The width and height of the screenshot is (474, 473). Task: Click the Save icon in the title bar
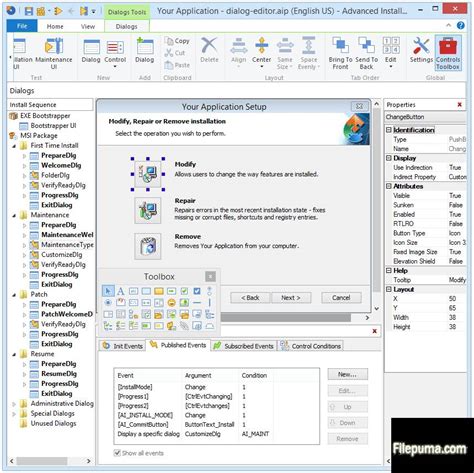(29, 11)
